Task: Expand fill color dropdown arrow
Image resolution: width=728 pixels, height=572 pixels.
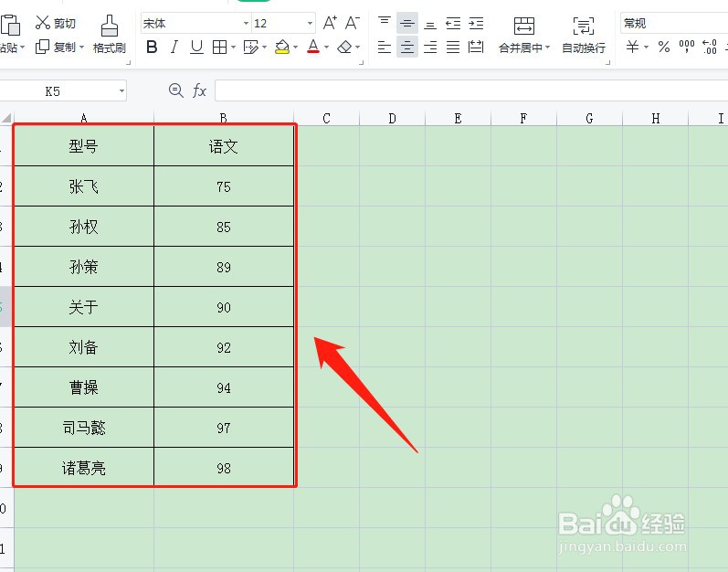Action: click(x=295, y=48)
